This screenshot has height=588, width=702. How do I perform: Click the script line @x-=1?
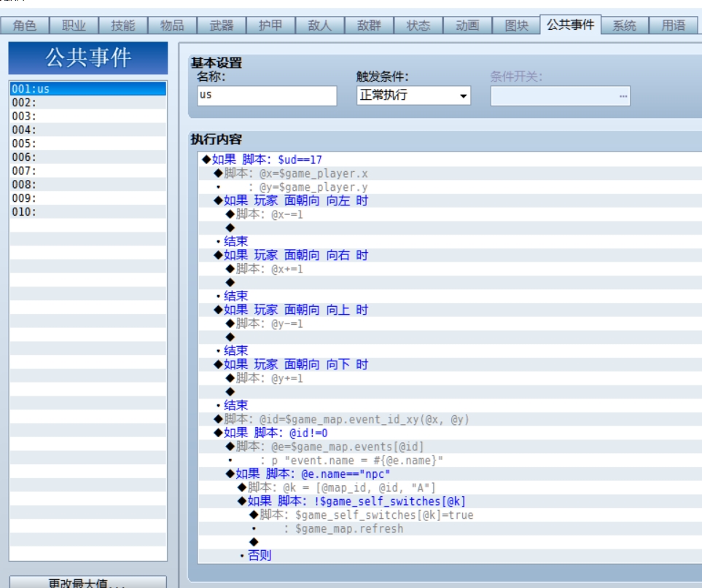(x=450, y=214)
